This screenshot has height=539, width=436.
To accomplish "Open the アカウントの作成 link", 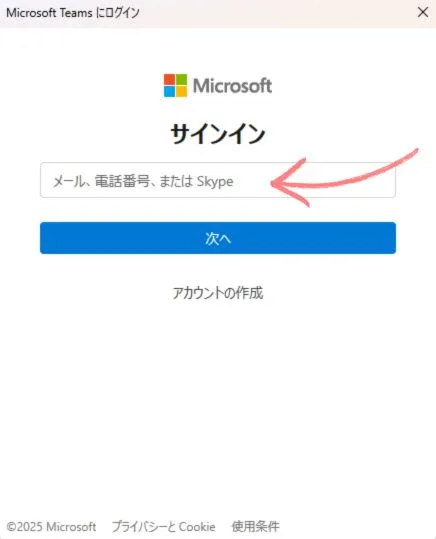I will coord(218,293).
